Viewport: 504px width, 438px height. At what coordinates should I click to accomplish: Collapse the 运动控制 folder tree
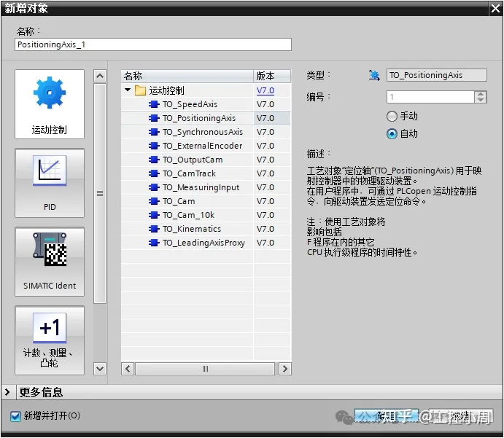point(128,90)
